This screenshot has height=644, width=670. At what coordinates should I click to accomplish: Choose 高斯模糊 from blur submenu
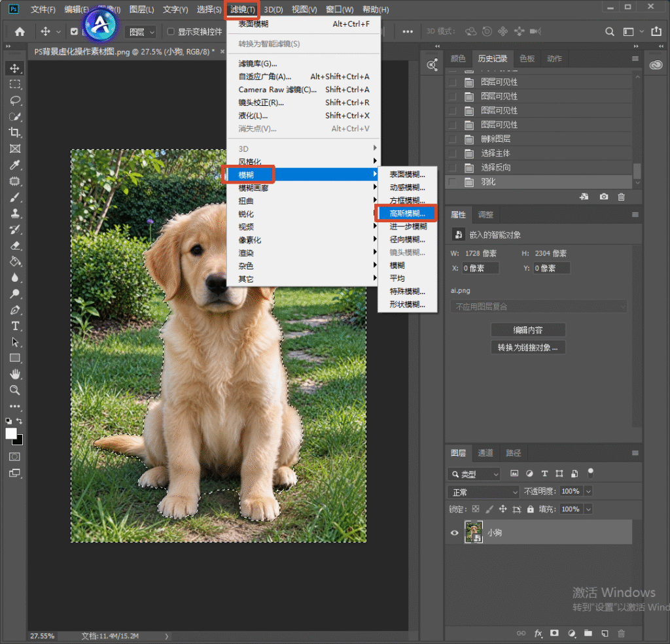407,214
